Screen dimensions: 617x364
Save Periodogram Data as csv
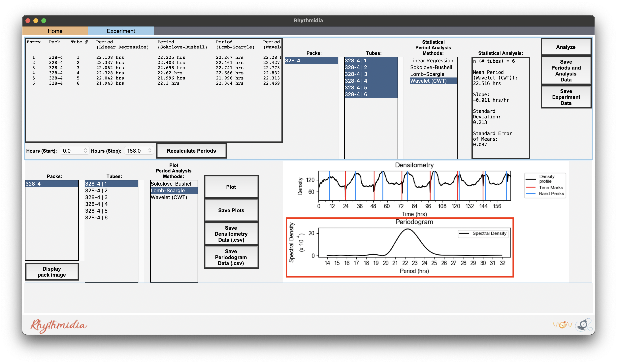pyautogui.click(x=231, y=257)
